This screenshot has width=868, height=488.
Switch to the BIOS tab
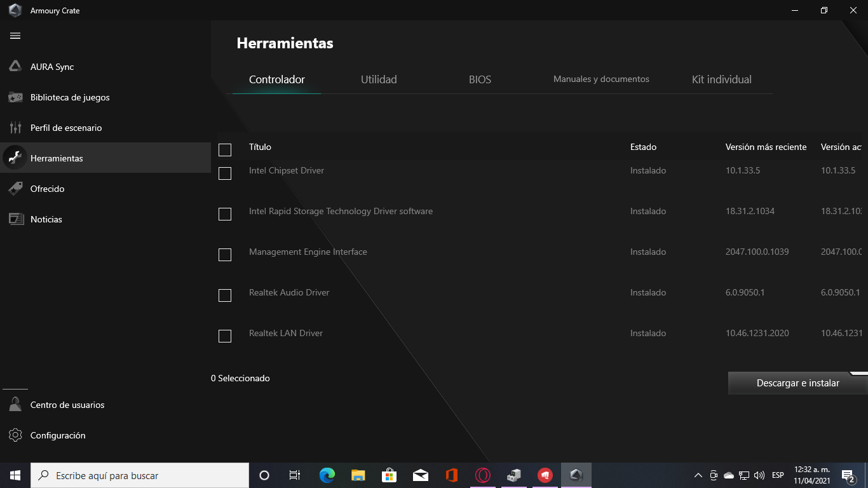480,79
